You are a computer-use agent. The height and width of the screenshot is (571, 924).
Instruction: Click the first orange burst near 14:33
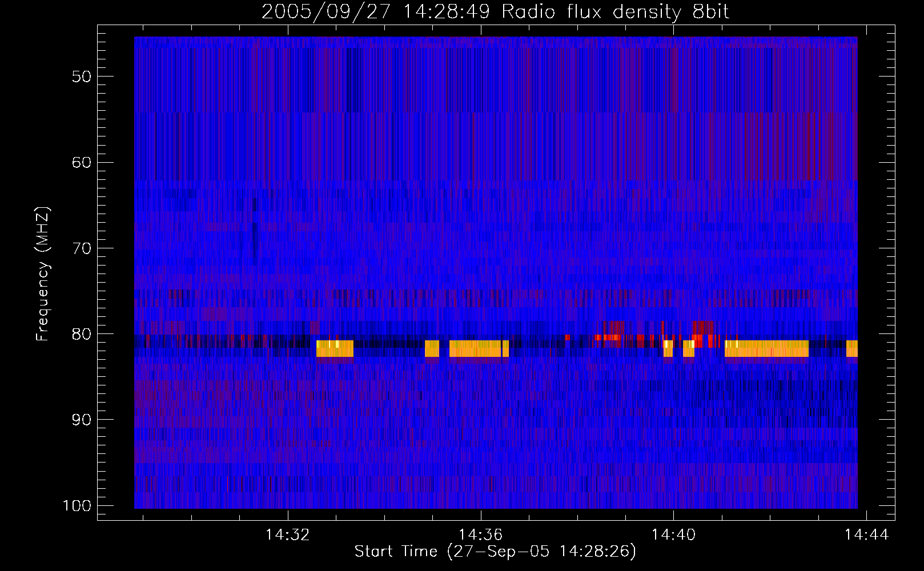click(x=335, y=348)
